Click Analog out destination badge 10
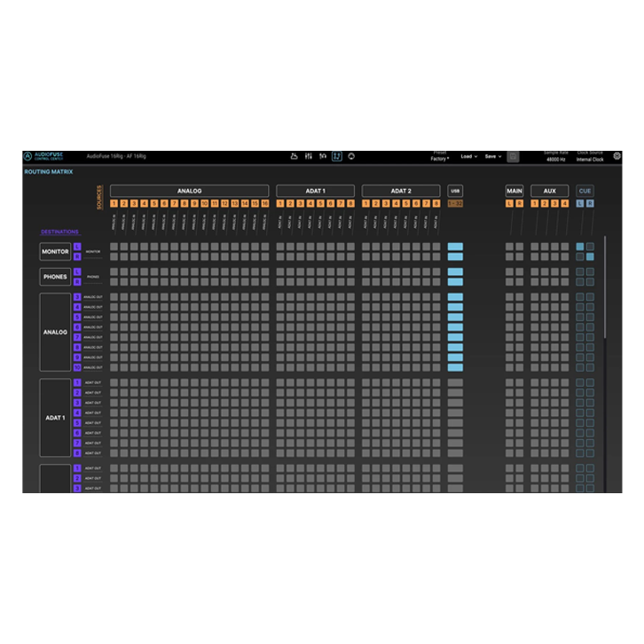This screenshot has width=644, height=644. pos(77,367)
